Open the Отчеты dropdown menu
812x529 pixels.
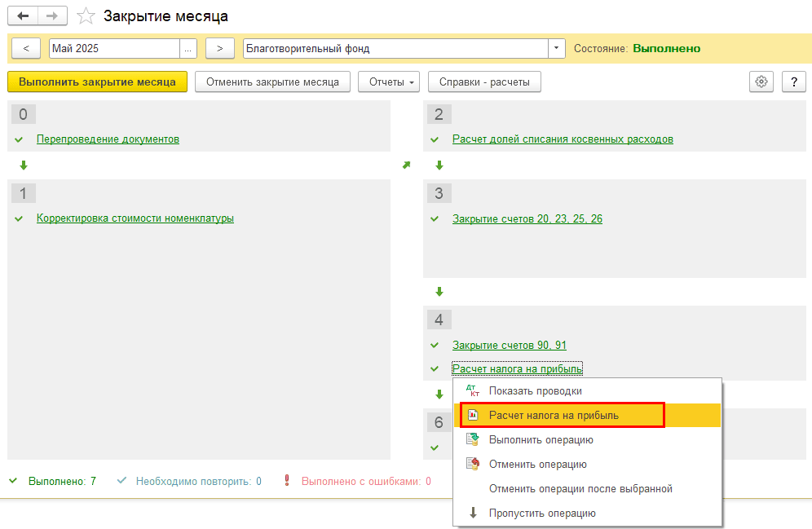388,82
